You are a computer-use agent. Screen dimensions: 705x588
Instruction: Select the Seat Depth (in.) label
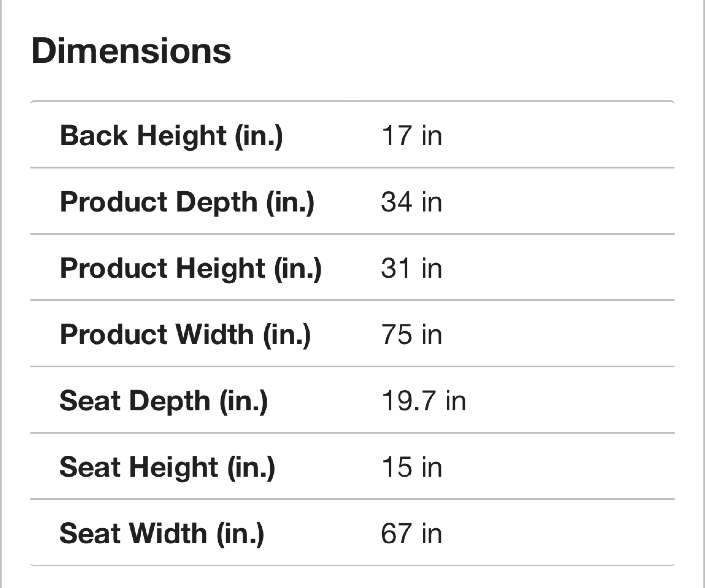click(x=164, y=401)
